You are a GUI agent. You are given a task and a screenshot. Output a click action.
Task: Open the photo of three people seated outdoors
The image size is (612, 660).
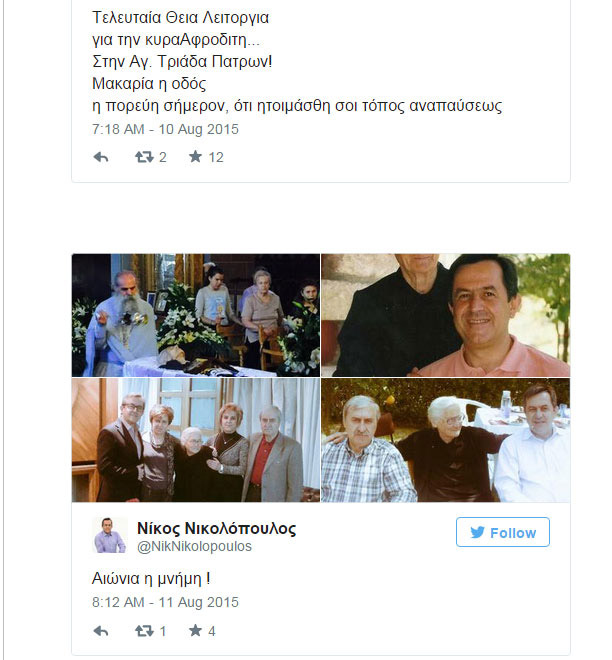pos(446,440)
